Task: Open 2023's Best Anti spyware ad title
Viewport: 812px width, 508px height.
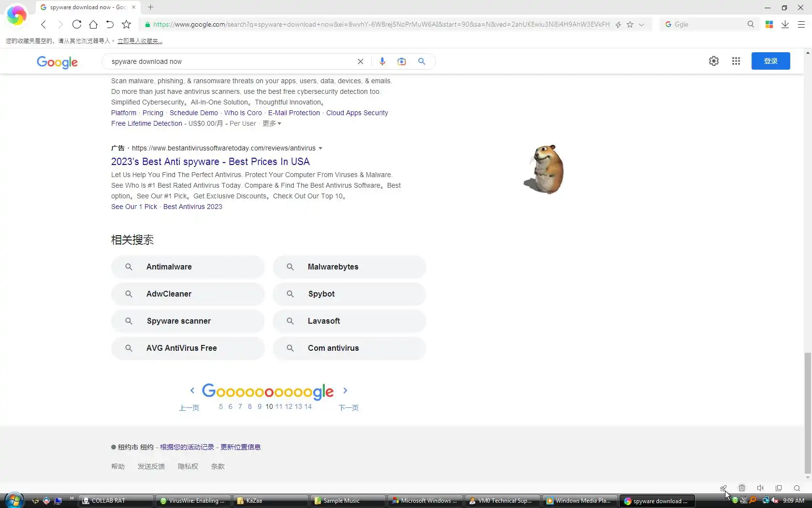Action: 210,162
